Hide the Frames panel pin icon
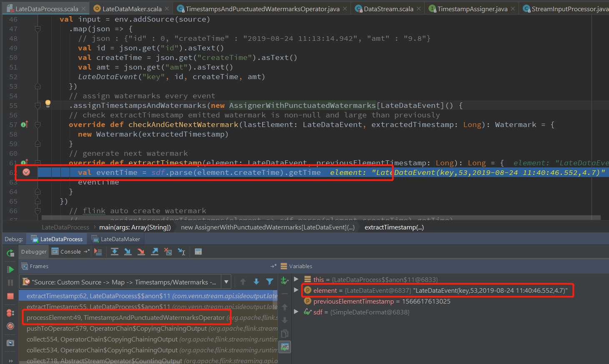This screenshot has width=609, height=364. click(x=273, y=266)
